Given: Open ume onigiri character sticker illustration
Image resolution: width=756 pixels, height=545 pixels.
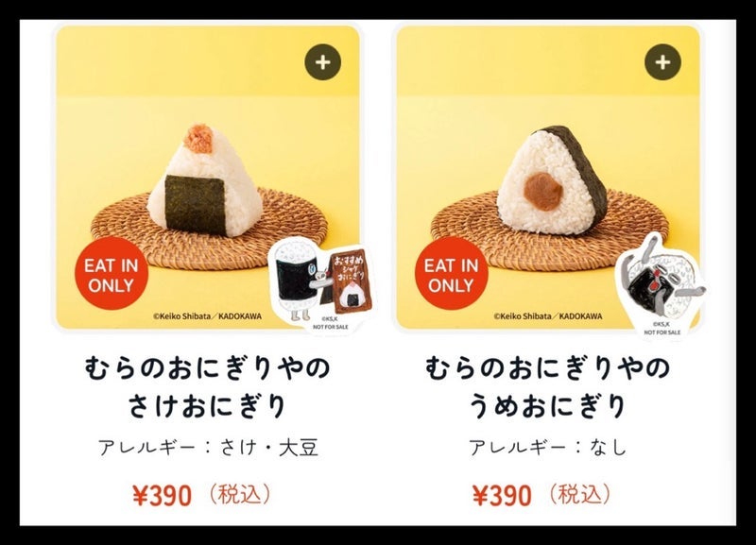Looking at the screenshot, I should click(x=661, y=285).
